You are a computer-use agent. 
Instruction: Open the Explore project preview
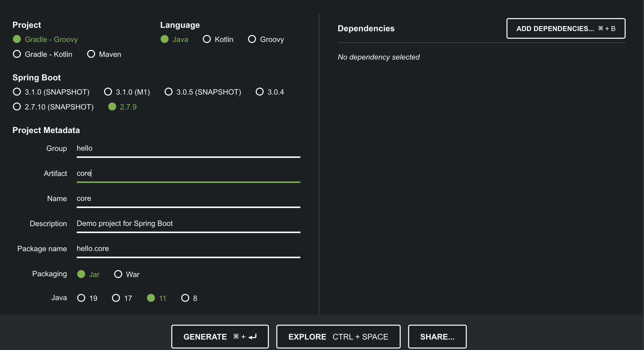point(338,337)
